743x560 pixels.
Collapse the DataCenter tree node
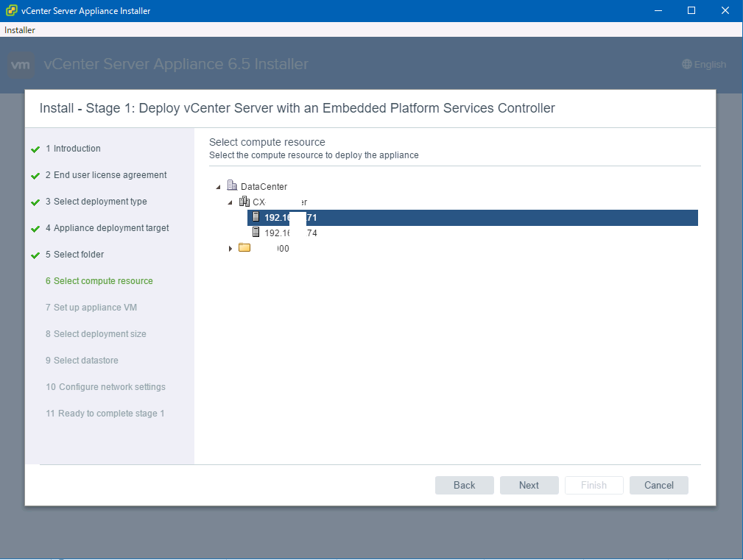[x=219, y=187]
